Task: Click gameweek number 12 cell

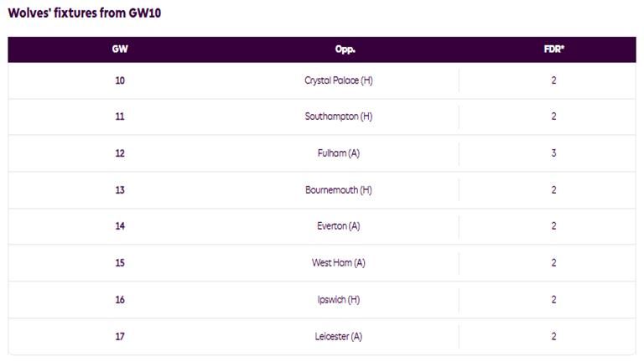Action: (x=119, y=153)
